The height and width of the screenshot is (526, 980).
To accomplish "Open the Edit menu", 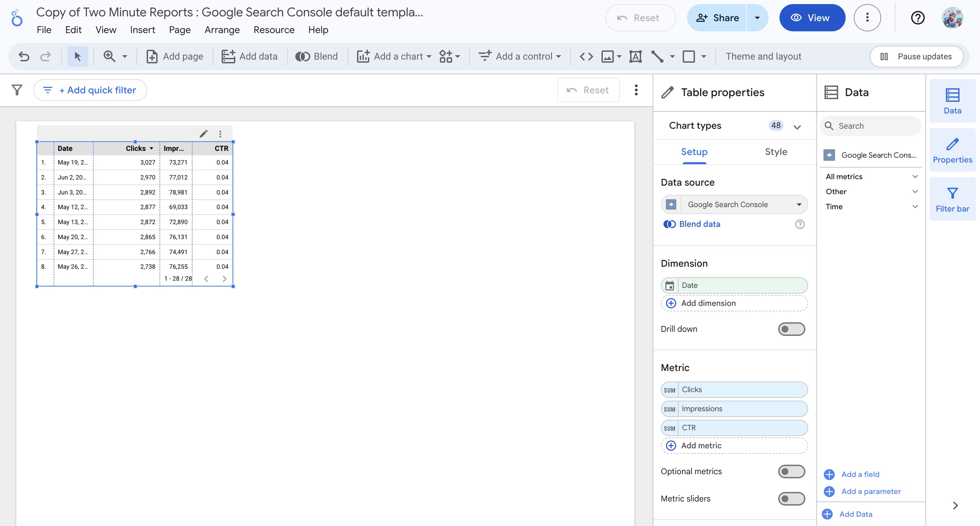I will (x=73, y=30).
